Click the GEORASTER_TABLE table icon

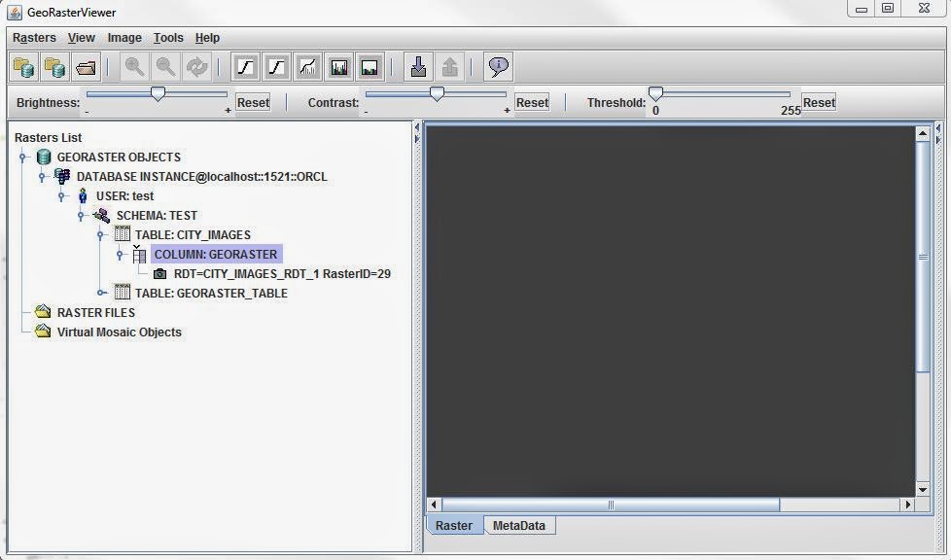tap(122, 293)
